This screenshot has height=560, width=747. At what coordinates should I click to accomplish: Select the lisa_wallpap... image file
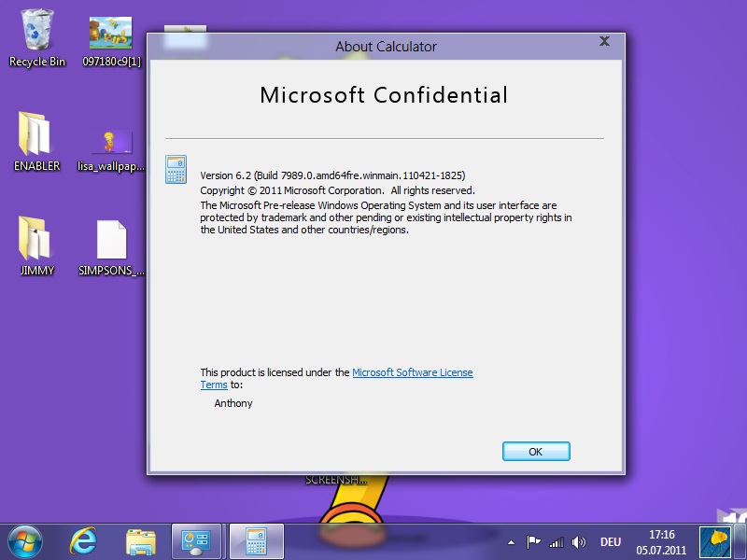coord(111,150)
